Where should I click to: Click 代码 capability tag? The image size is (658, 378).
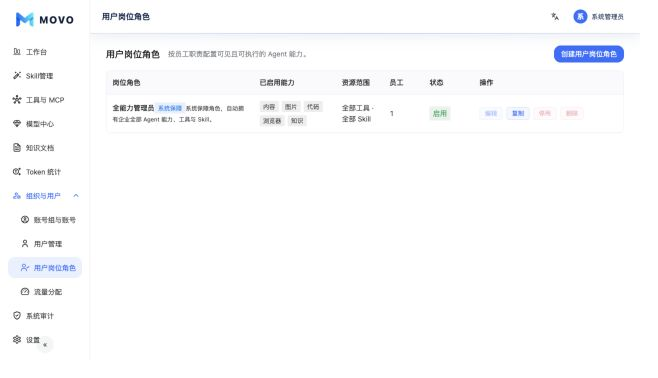click(x=313, y=107)
